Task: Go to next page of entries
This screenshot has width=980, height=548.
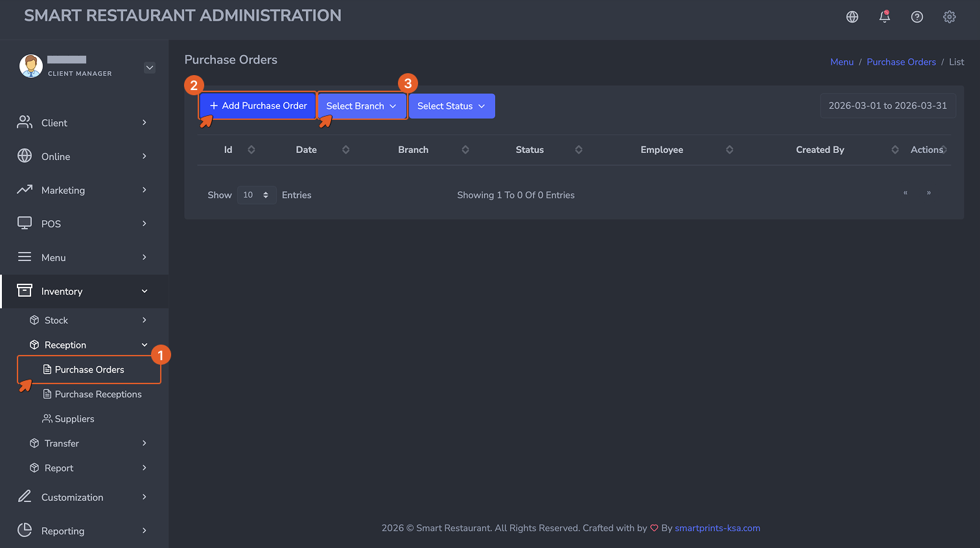Action: [x=929, y=193]
